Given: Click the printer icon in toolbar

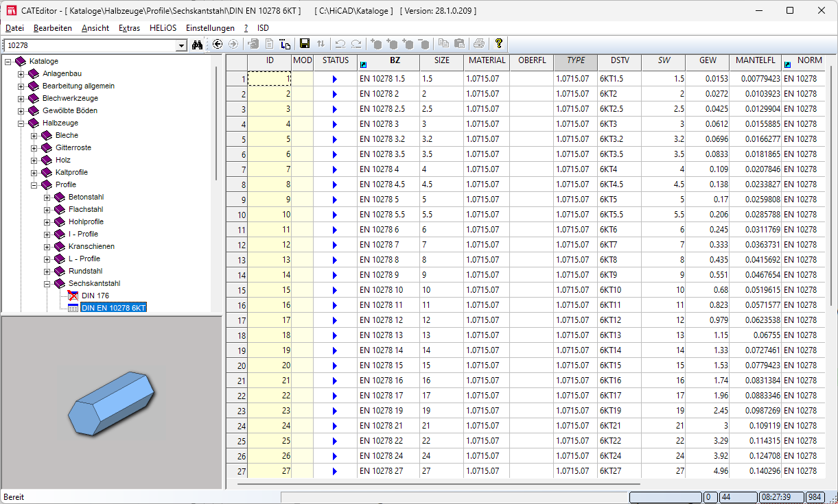Looking at the screenshot, I should (478, 44).
